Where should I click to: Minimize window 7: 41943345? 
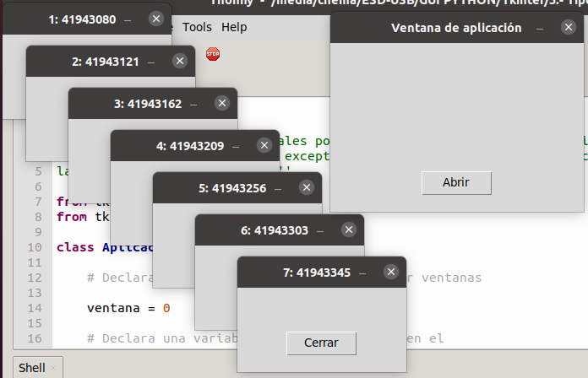click(362, 273)
